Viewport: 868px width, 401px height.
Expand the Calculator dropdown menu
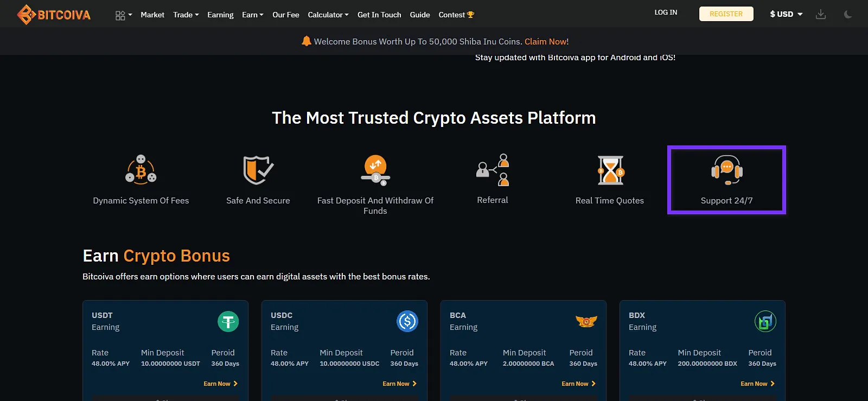click(328, 15)
